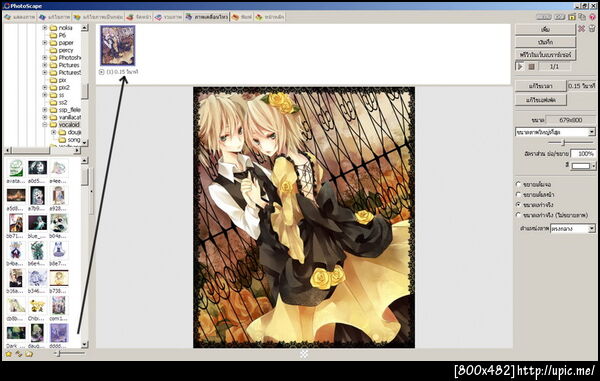This screenshot has height=381, width=600.
Task: Open the canvas size dropdown
Action: tap(592, 132)
